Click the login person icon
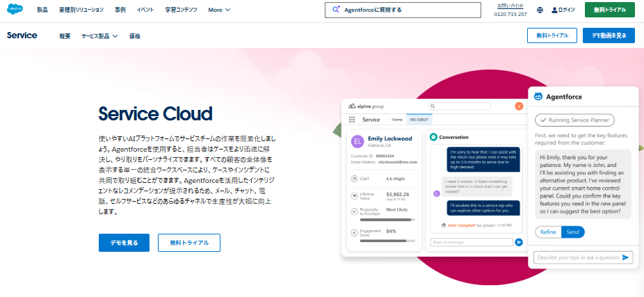 (555, 10)
